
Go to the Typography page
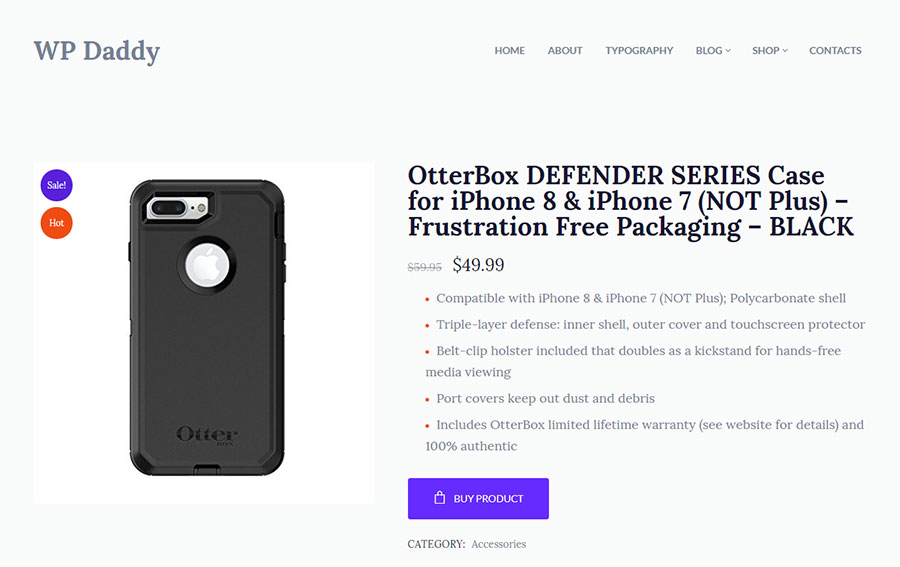639,51
